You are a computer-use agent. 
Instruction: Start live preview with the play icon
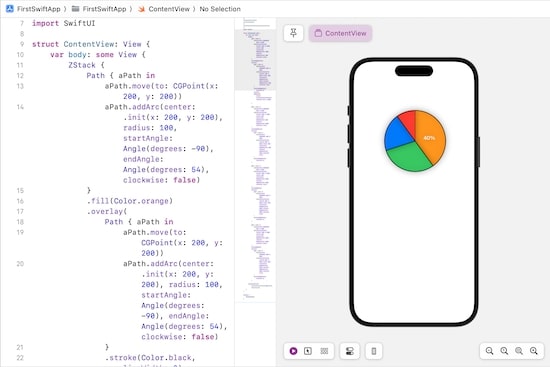point(294,351)
